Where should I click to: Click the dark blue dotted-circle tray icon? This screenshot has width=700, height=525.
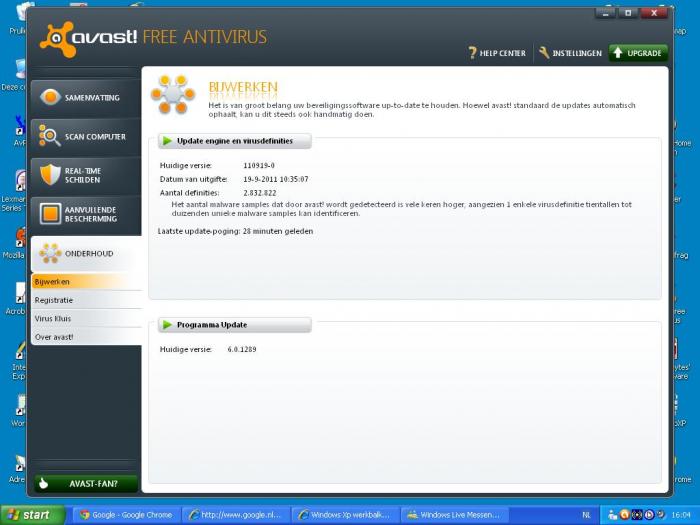637,515
